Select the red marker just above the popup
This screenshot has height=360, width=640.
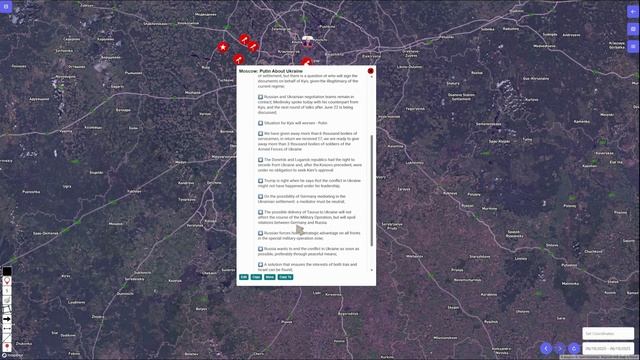pos(307,62)
